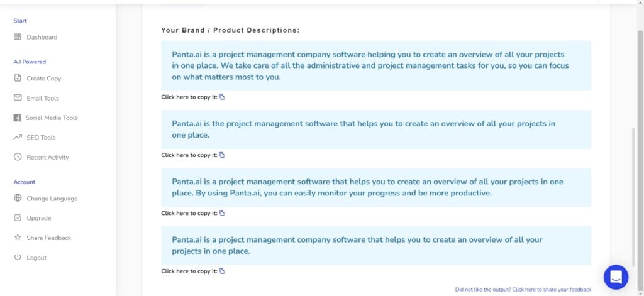The height and width of the screenshot is (296, 644).
Task: Click the Dashboard grid icon
Action: coord(18,37)
